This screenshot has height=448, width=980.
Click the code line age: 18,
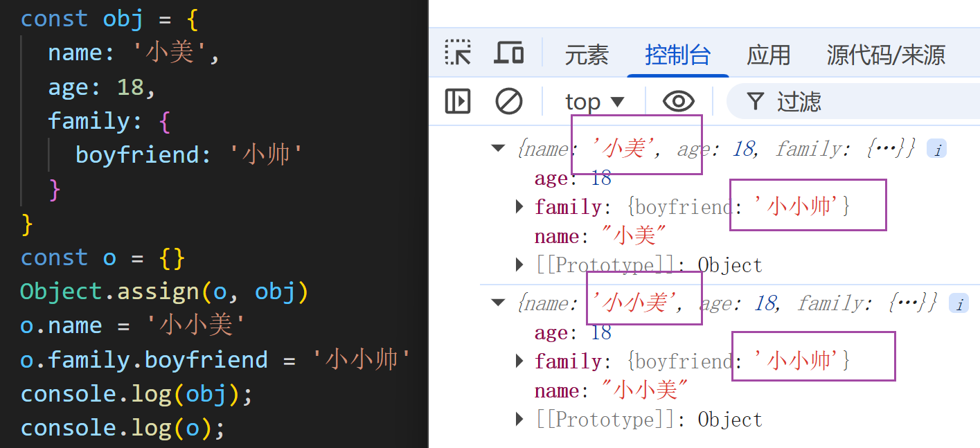click(x=103, y=87)
